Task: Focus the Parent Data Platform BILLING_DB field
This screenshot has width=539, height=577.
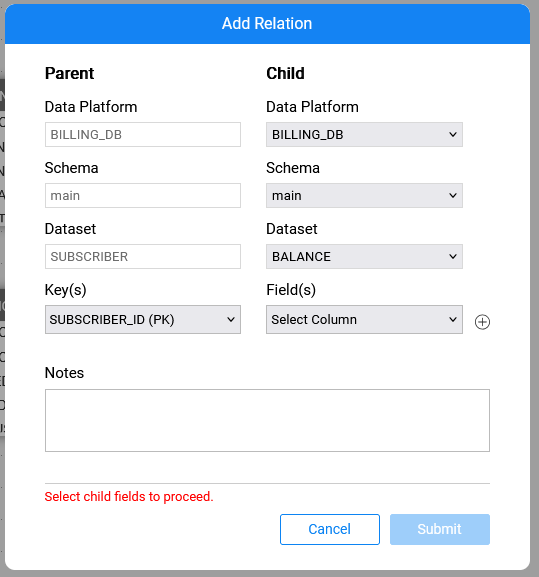Action: [x=143, y=135]
